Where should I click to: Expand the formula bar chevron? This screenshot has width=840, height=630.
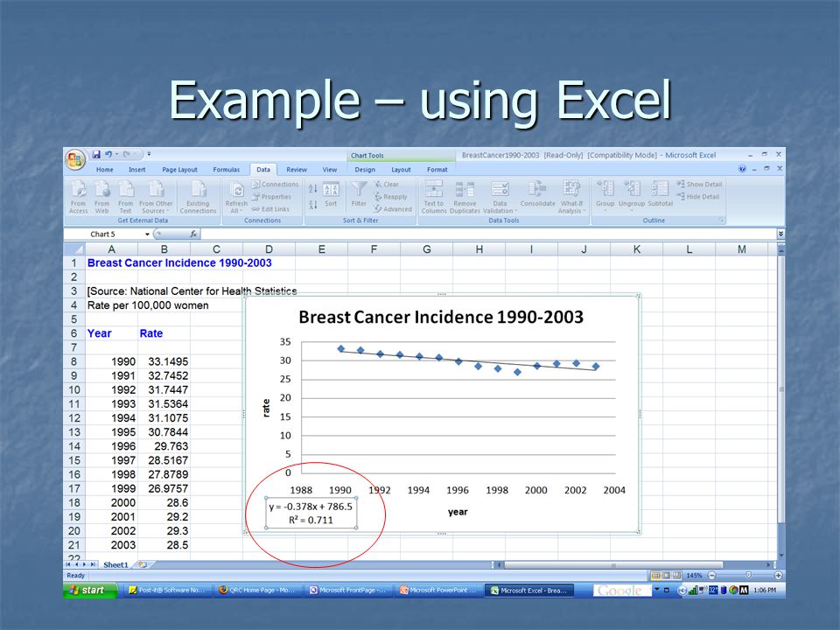pyautogui.click(x=780, y=234)
